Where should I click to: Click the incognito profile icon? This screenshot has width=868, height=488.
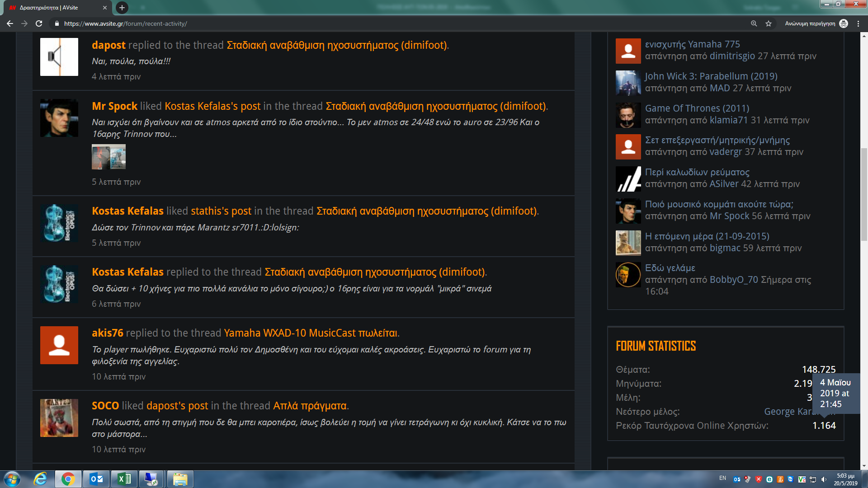click(x=844, y=23)
